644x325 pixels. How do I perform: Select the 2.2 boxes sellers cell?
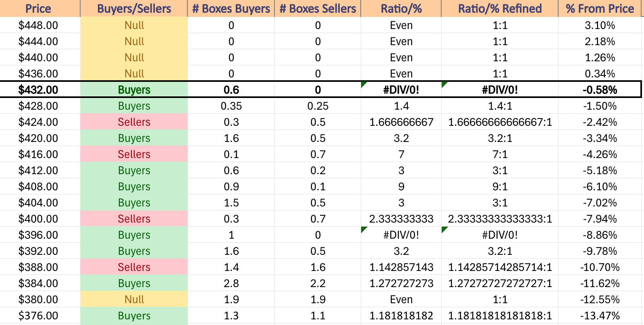[x=318, y=283]
